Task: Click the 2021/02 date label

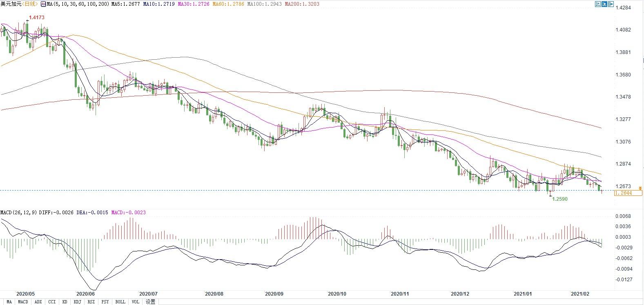Action: click(580, 294)
